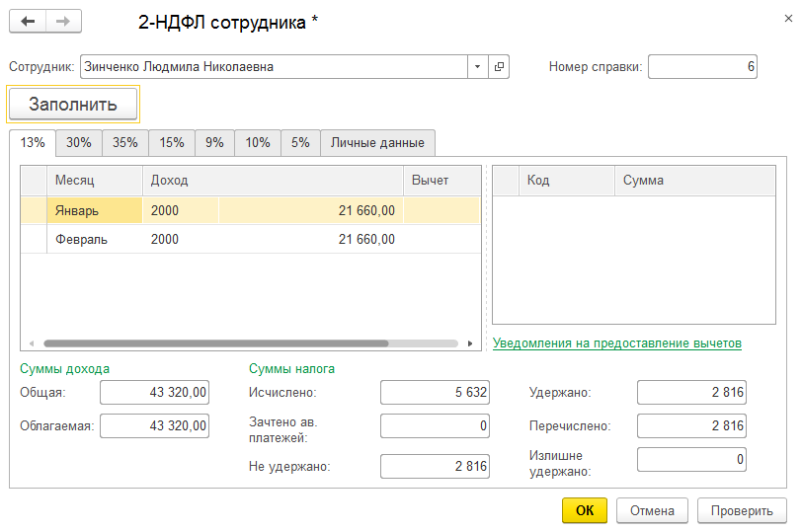The height and width of the screenshot is (532, 802).
Task: Open the Личные данные tab
Action: 377,142
